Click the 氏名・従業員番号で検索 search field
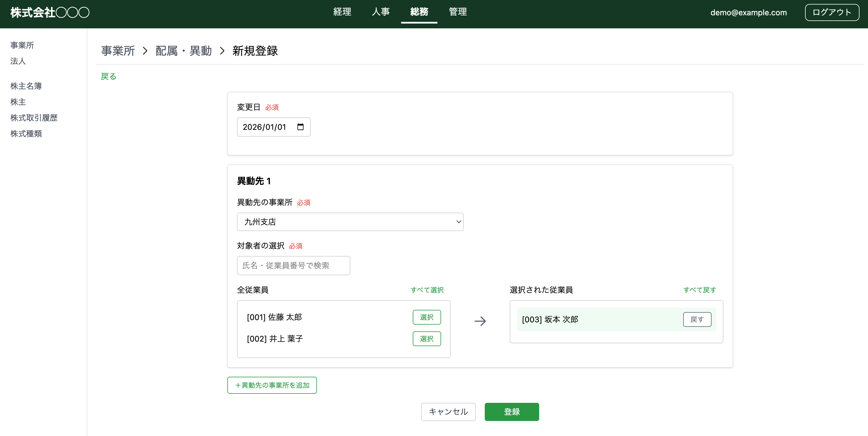Screen dimensions: 868x436 tap(293, 266)
